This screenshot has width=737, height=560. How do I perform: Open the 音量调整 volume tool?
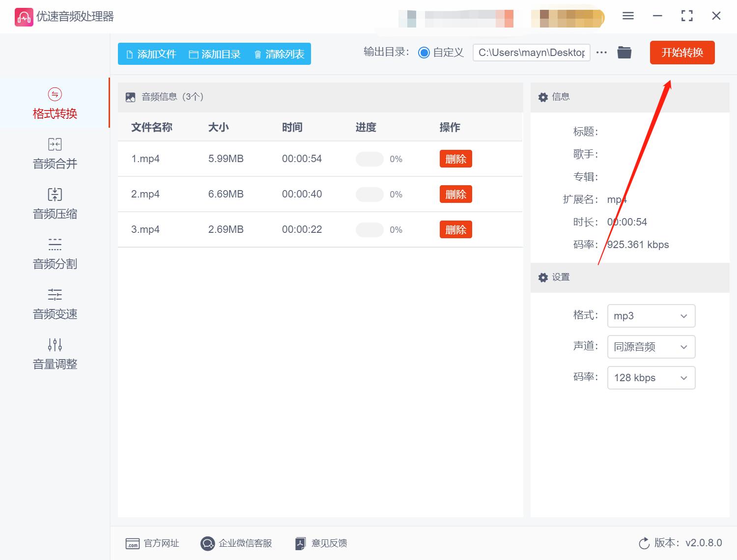pos(54,354)
